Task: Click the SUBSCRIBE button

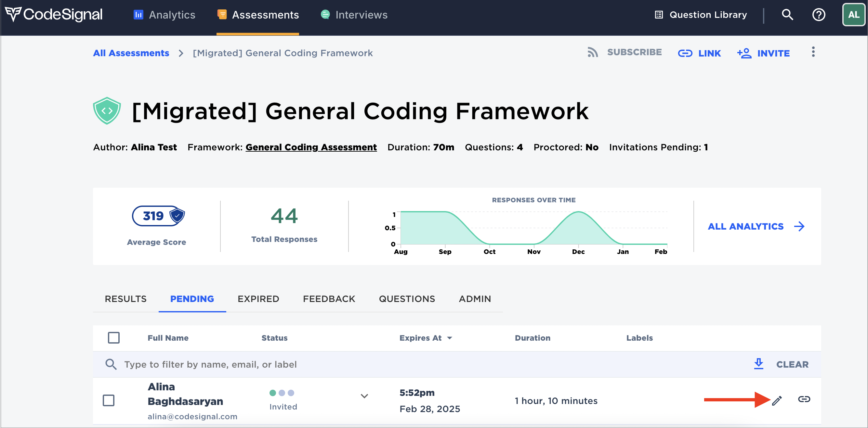Action: [625, 52]
